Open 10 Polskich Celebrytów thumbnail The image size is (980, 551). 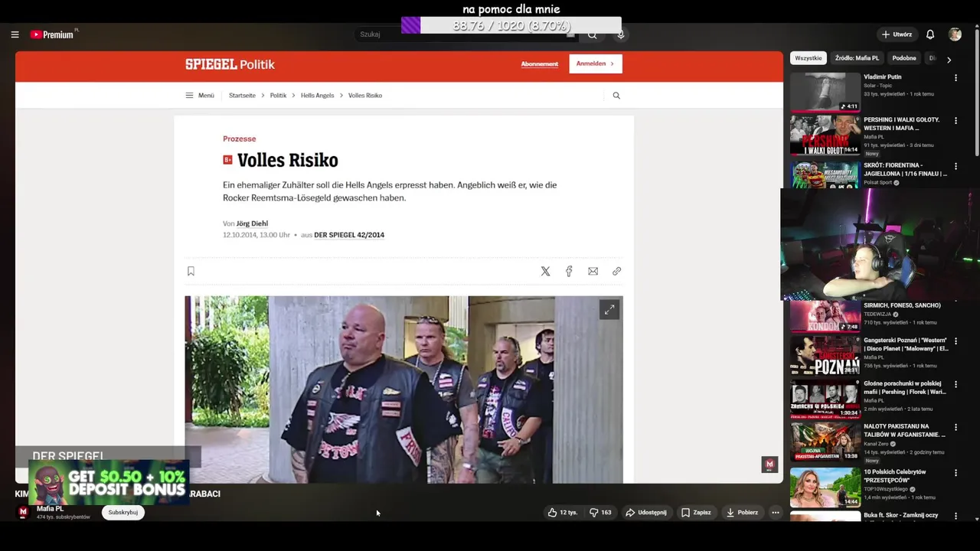tap(825, 487)
